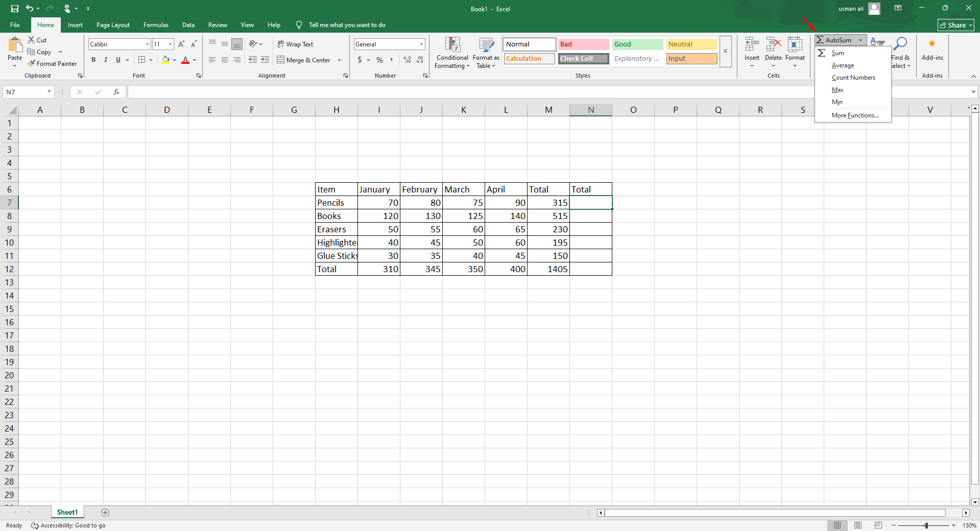Viewport: 980px width, 531px height.
Task: Switch to the Formulas tab
Action: (x=156, y=25)
